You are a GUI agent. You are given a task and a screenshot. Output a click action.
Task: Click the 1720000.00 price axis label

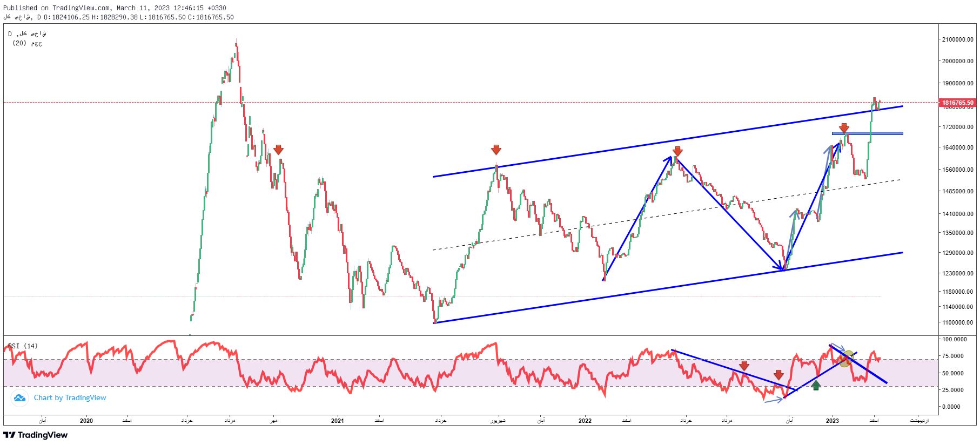click(x=957, y=127)
